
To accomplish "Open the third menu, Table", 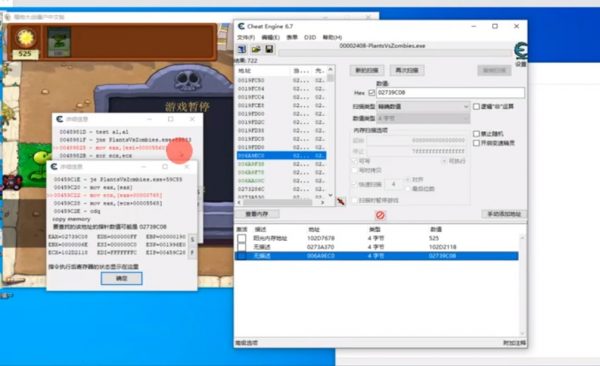I will click(x=292, y=38).
